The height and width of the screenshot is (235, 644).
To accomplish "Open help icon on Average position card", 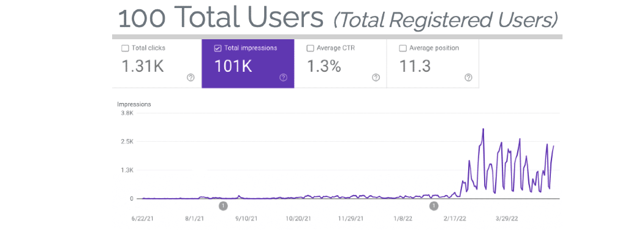I will pos(469,77).
